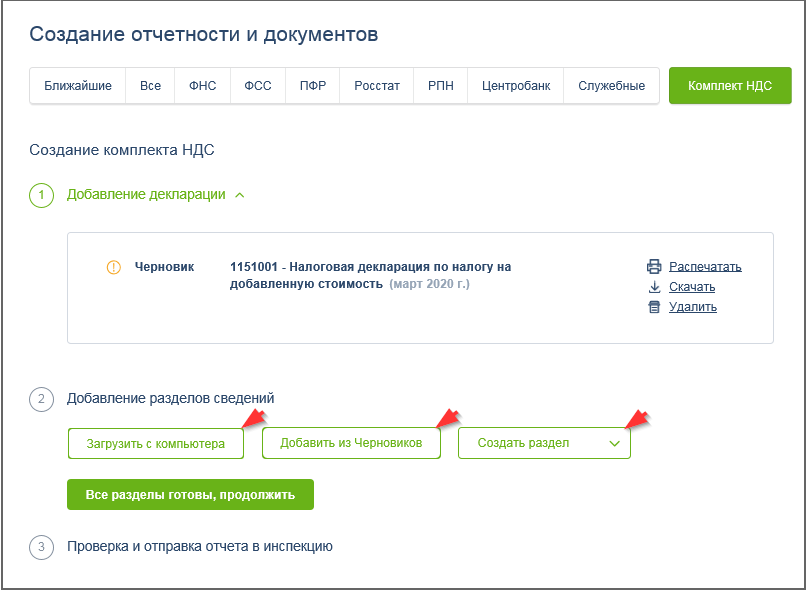
Task: Click step 3 circle number icon
Action: (x=41, y=547)
